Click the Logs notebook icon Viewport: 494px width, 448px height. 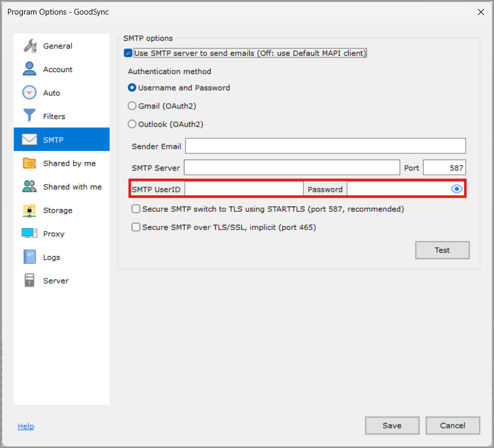(29, 257)
